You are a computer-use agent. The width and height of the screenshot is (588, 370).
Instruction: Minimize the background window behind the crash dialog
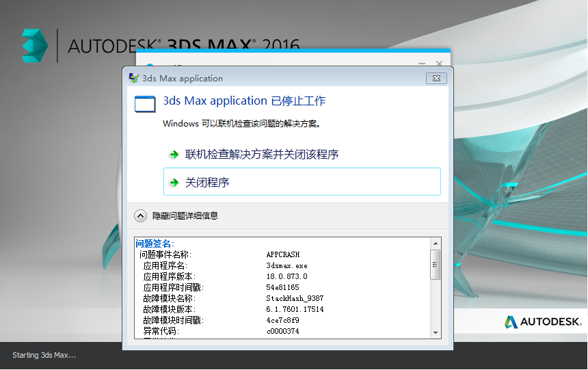[422, 64]
